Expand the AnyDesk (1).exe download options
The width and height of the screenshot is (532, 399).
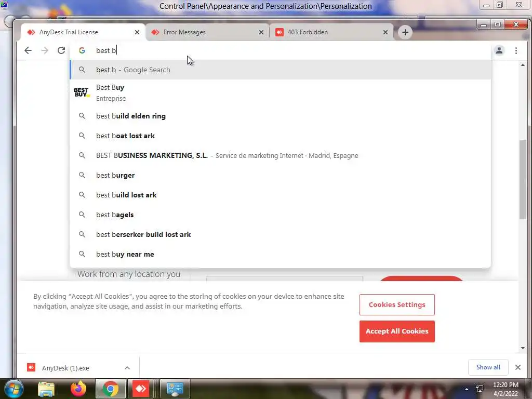[127, 368]
